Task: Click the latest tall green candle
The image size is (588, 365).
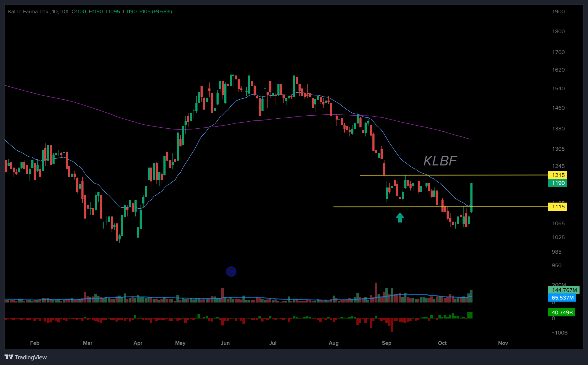Action: pyautogui.click(x=471, y=196)
